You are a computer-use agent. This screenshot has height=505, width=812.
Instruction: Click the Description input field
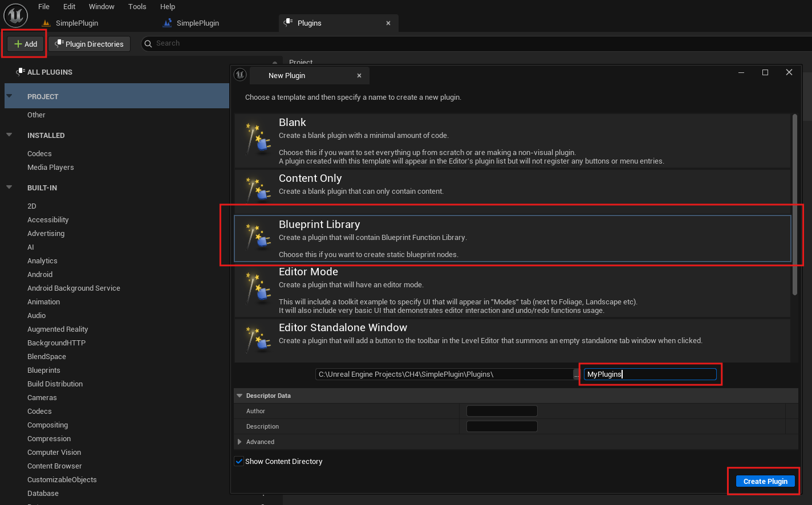[x=502, y=426]
